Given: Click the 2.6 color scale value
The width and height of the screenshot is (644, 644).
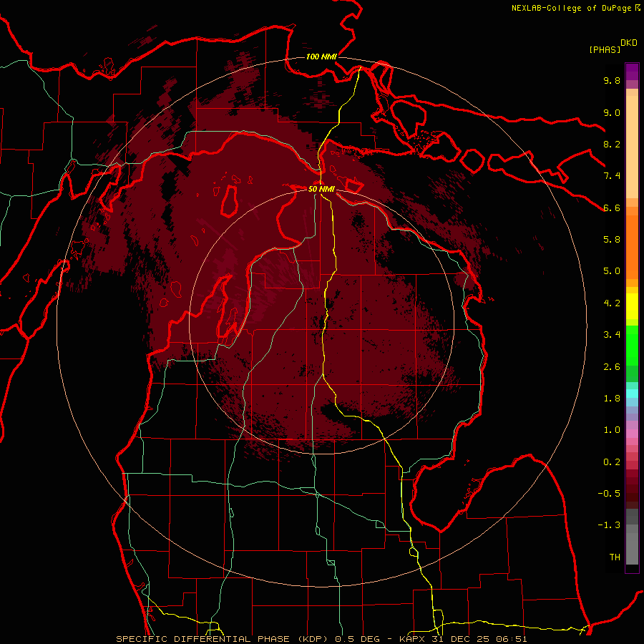Looking at the screenshot, I should click(x=612, y=367).
